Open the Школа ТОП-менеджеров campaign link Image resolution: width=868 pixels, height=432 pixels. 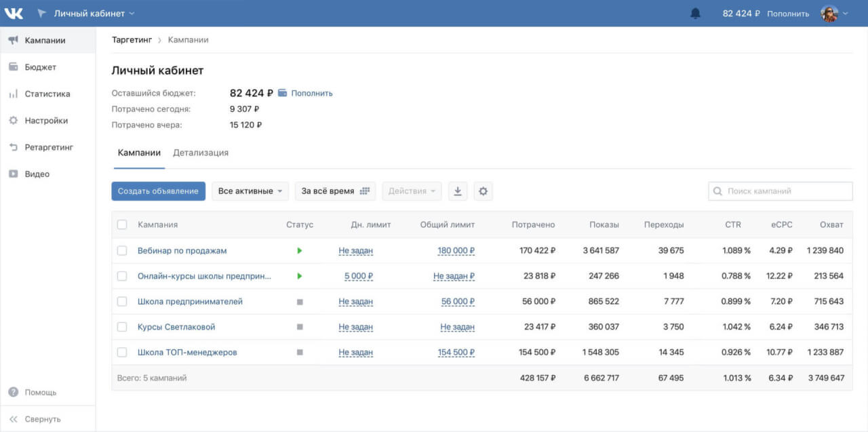[x=187, y=353]
